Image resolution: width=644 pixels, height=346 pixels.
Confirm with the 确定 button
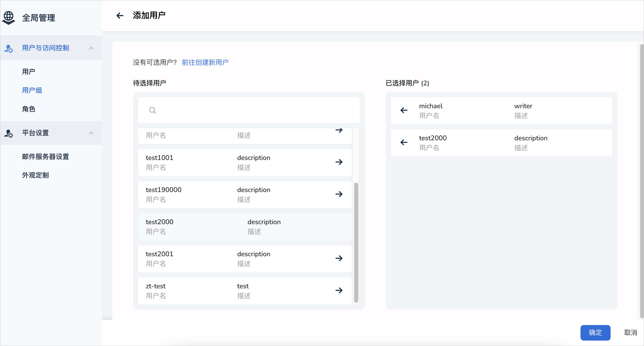click(595, 333)
